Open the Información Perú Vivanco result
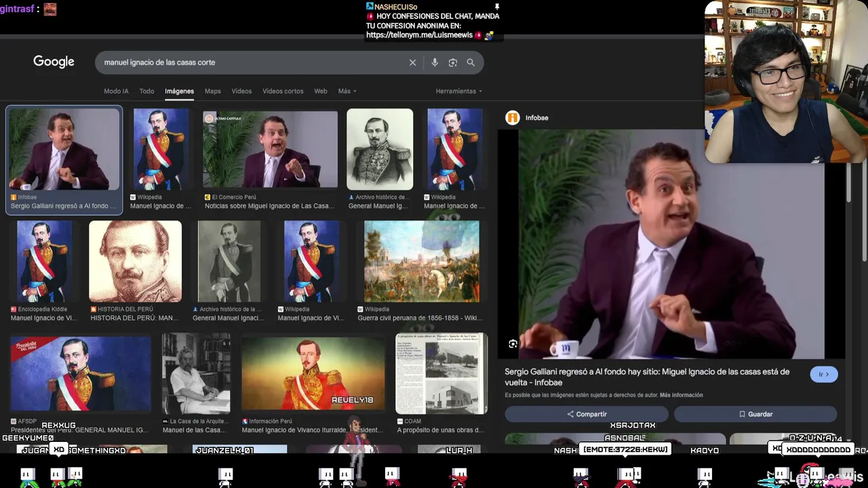This screenshot has width=868, height=488. (313, 373)
